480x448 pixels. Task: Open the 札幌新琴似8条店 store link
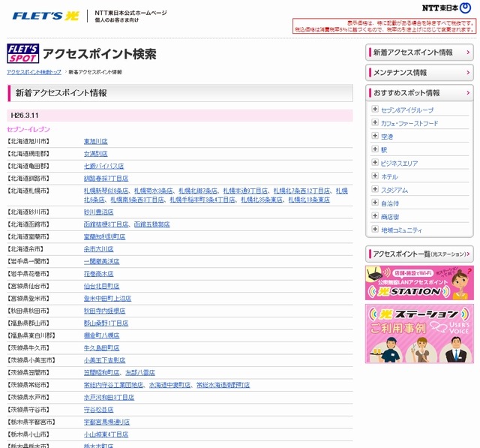(106, 191)
